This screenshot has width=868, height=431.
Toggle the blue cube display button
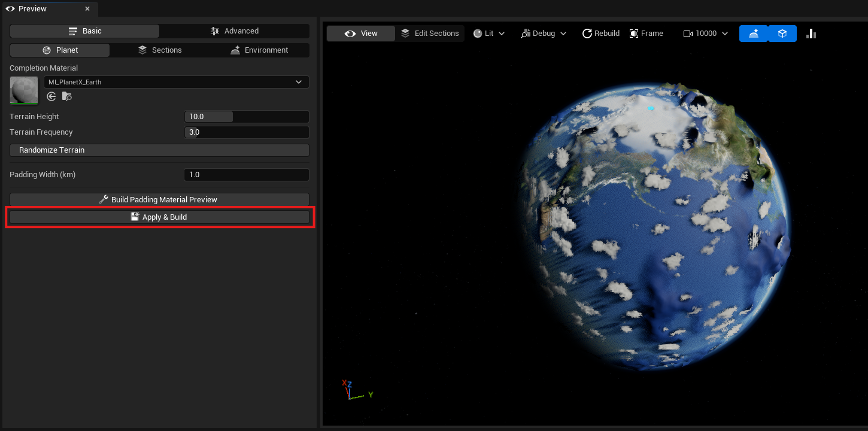782,34
